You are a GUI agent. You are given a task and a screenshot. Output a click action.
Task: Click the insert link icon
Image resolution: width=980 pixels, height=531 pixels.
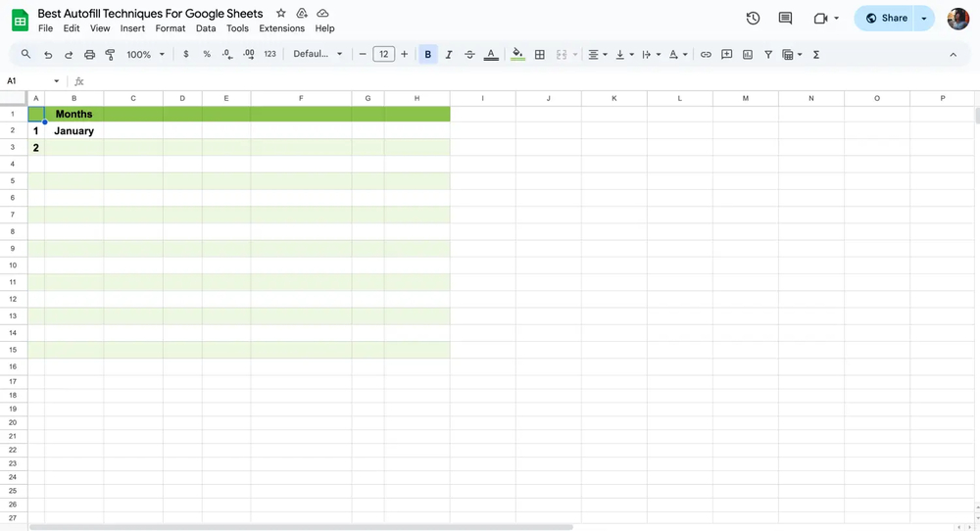(706, 55)
